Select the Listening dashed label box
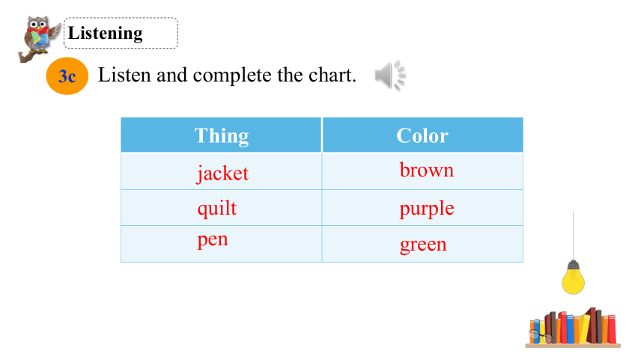The height and width of the screenshot is (362, 644). click(121, 33)
